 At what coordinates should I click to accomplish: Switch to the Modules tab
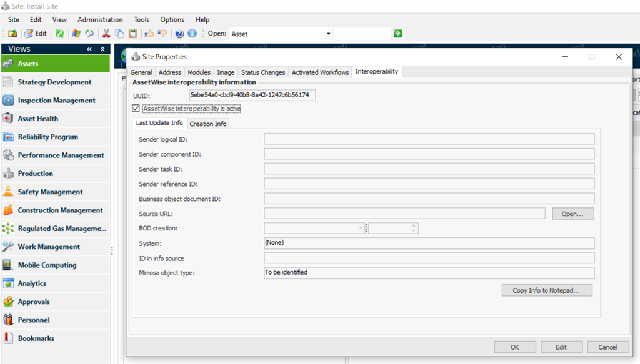click(x=199, y=72)
